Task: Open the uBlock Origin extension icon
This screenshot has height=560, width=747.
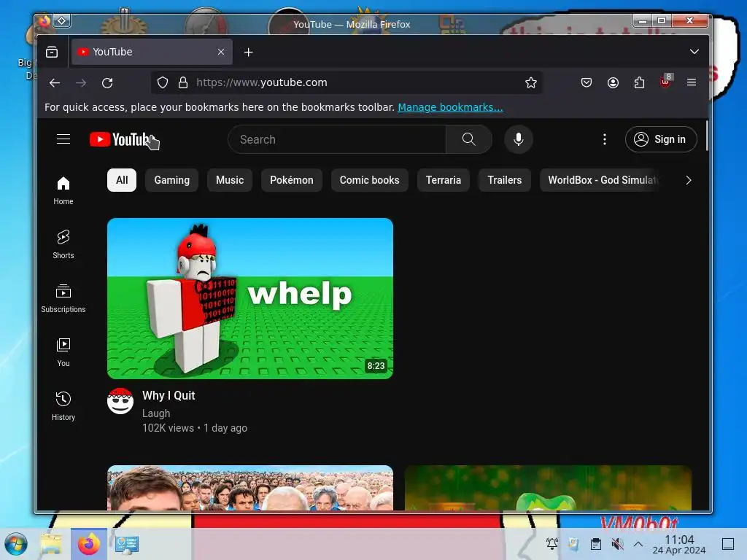Action: point(665,82)
